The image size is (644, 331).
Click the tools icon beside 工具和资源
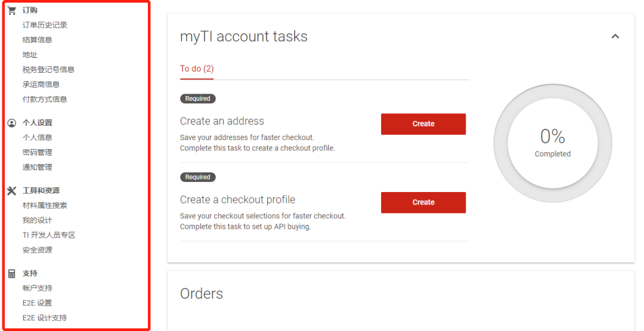tap(12, 191)
